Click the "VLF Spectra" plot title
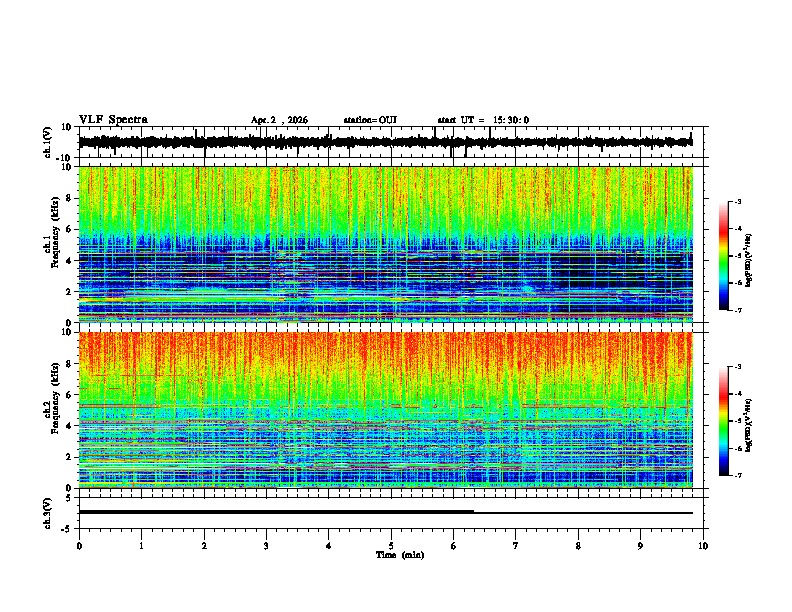The width and height of the screenshot is (792, 612). 113,120
